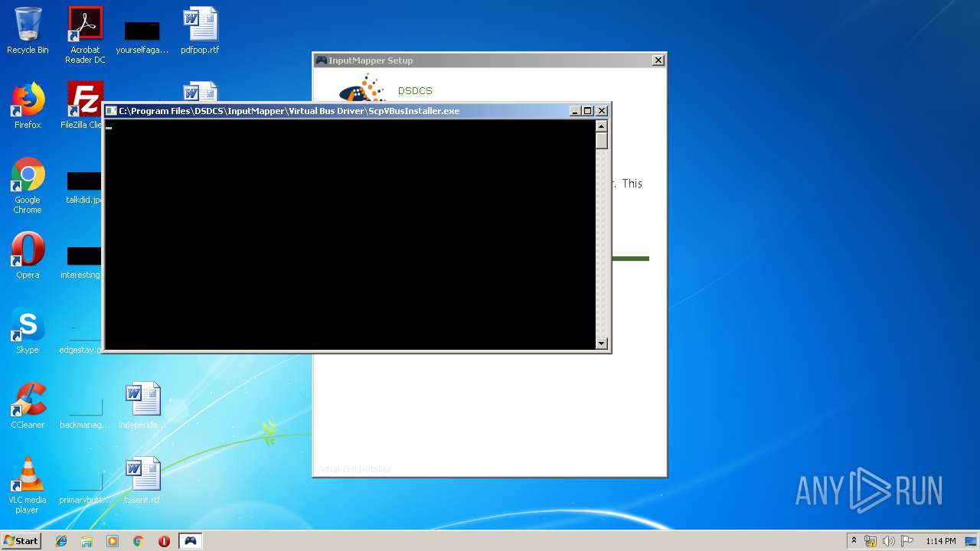
Task: Close the ScpVBusInstaller console window
Action: pyautogui.click(x=602, y=111)
